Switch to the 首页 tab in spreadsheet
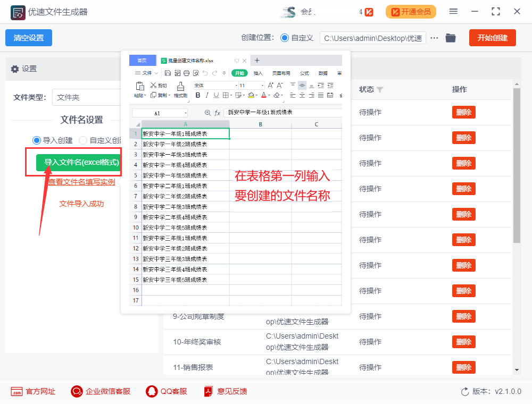532x404 pixels. tap(142, 60)
